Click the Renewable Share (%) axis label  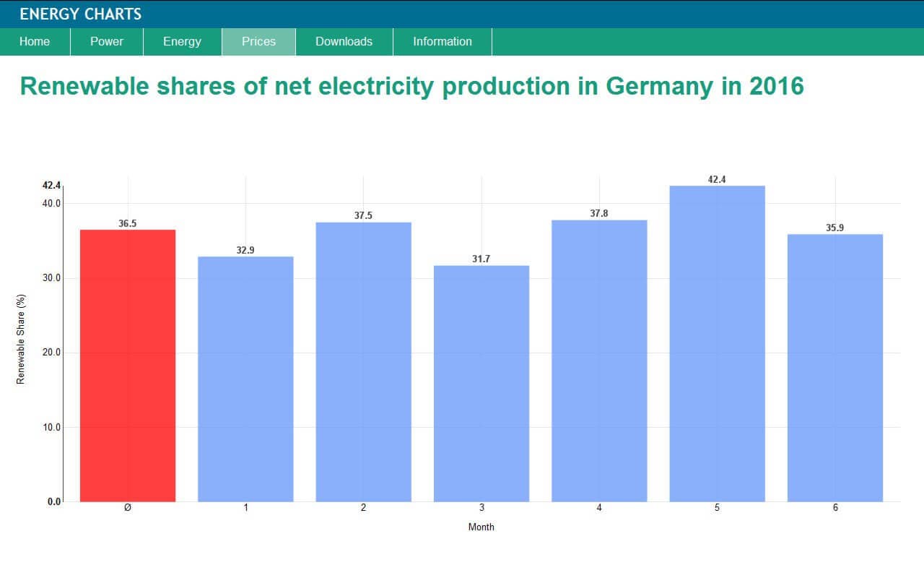pos(21,339)
